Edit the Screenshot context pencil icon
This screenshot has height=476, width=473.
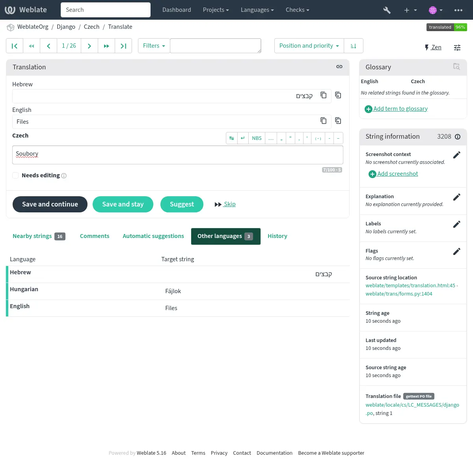456,155
